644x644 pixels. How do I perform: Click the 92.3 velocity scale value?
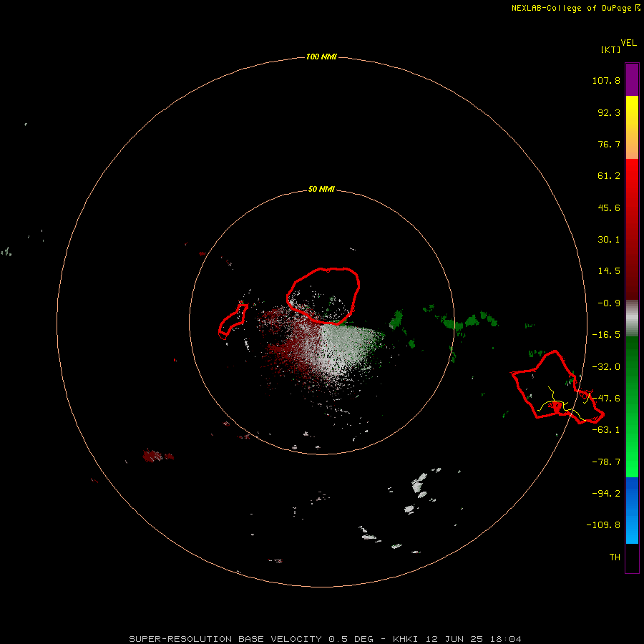609,112
